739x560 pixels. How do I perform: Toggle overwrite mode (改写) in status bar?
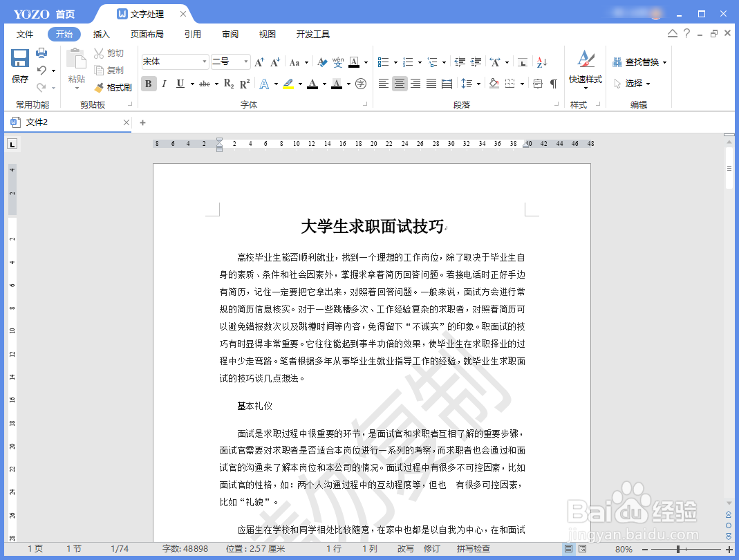coord(405,549)
